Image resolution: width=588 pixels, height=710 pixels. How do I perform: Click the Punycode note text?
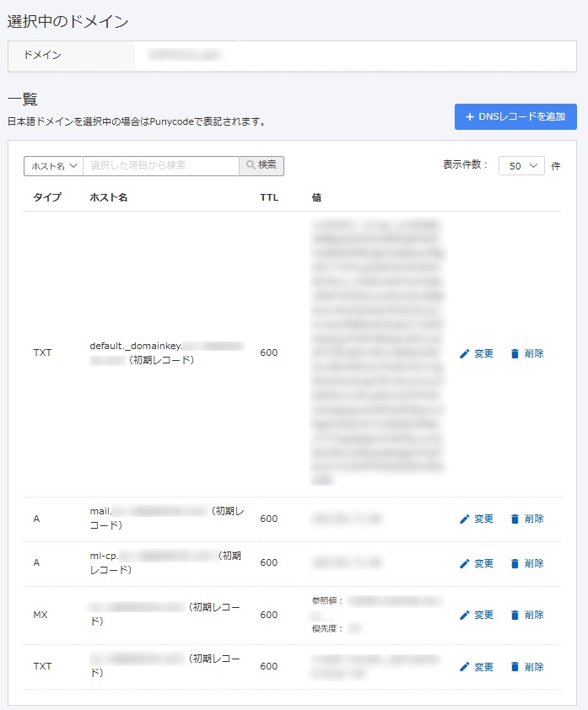pyautogui.click(x=137, y=121)
